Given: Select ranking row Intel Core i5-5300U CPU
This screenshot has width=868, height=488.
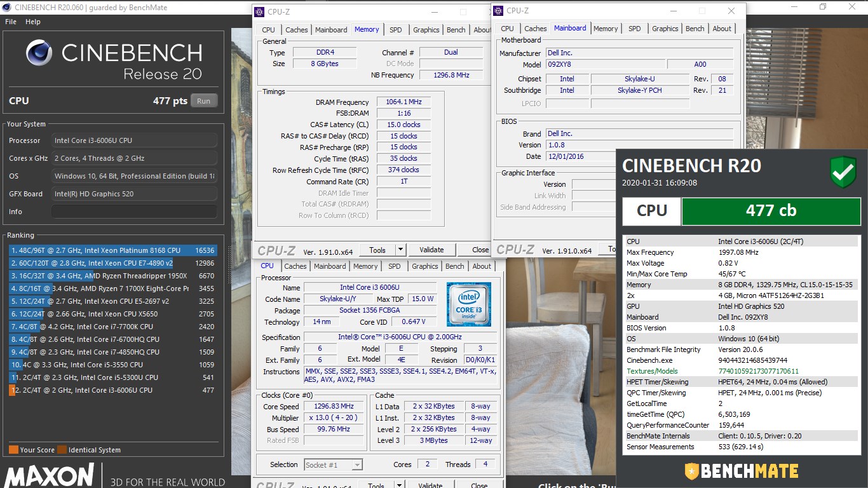Looking at the screenshot, I should coord(112,377).
